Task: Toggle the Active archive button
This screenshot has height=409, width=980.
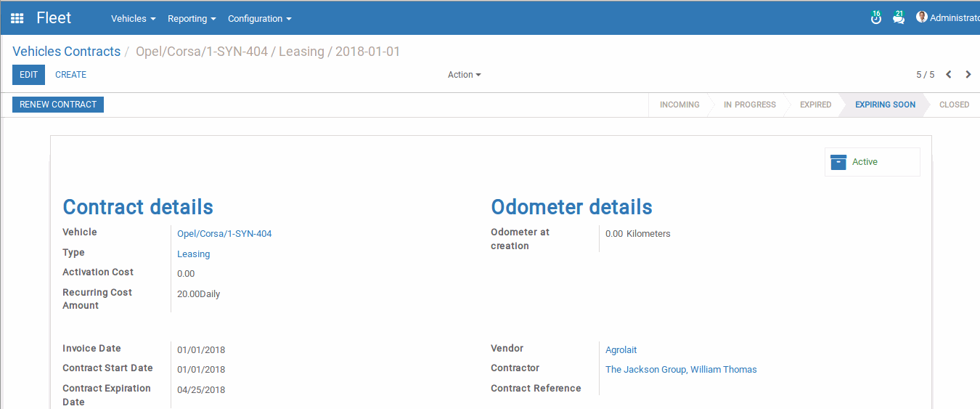Action: tap(872, 162)
